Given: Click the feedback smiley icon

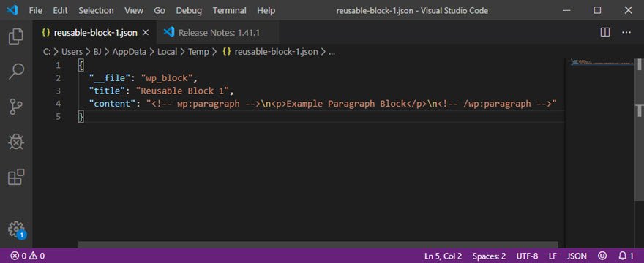Looking at the screenshot, I should pos(602,256).
